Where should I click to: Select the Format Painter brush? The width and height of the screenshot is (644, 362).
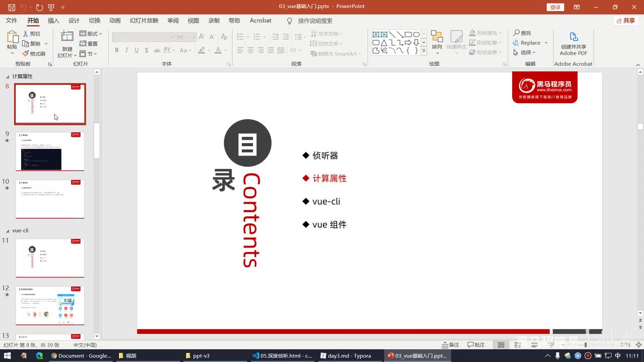[x=34, y=54]
